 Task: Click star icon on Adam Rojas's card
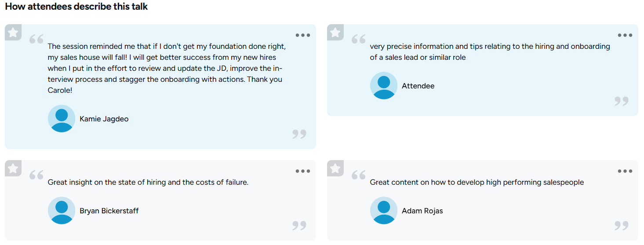[335, 168]
